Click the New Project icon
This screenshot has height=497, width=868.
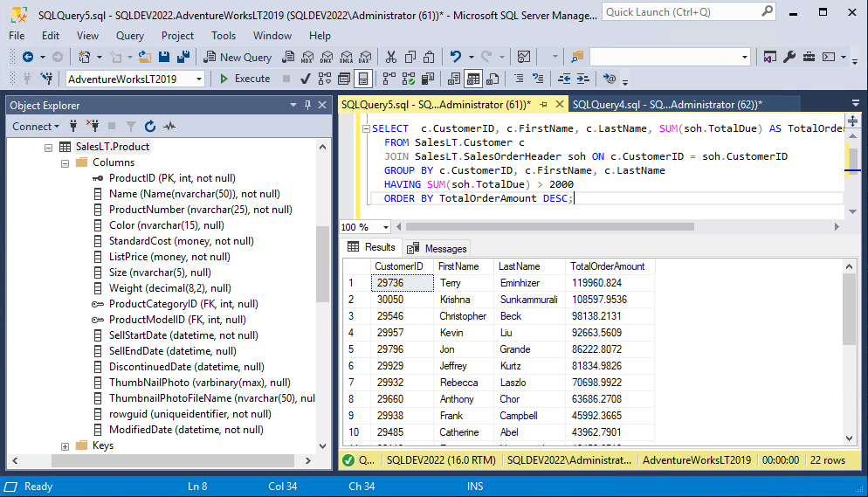(84, 57)
